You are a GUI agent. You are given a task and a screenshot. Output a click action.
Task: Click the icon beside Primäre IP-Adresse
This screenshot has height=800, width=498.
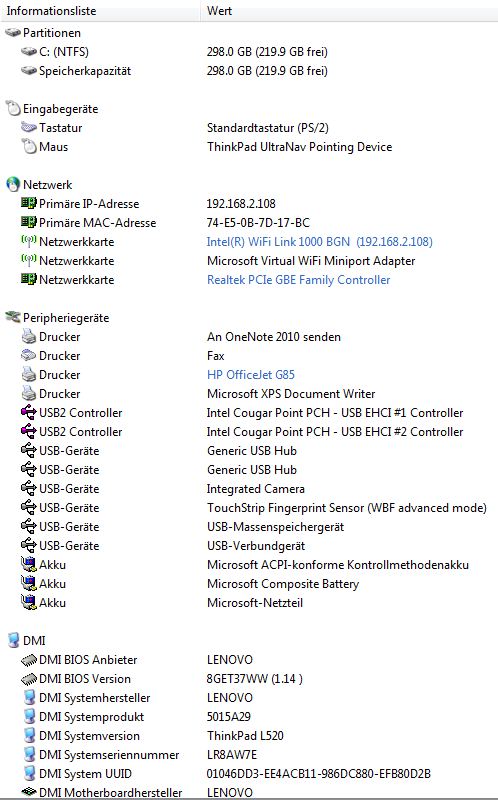point(29,203)
